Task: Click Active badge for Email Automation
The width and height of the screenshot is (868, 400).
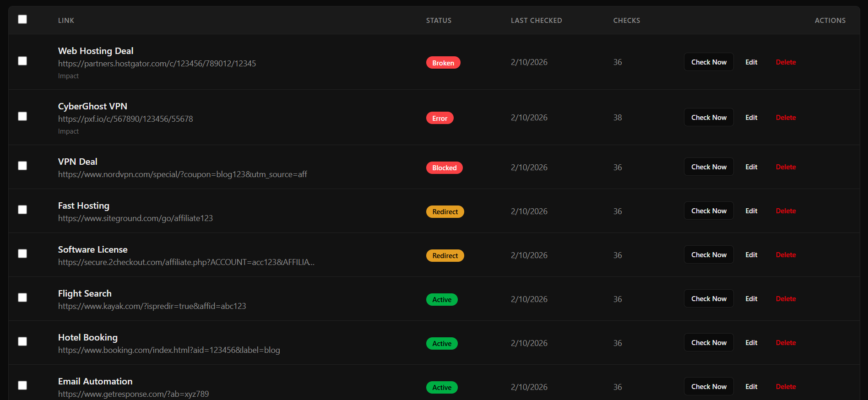Action: (x=442, y=387)
